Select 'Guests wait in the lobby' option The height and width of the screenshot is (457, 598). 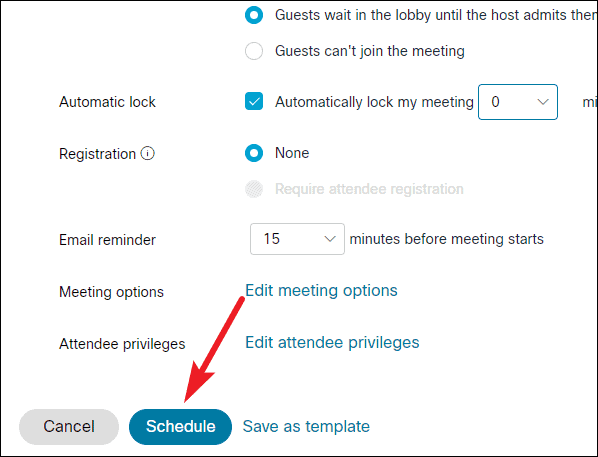click(254, 15)
